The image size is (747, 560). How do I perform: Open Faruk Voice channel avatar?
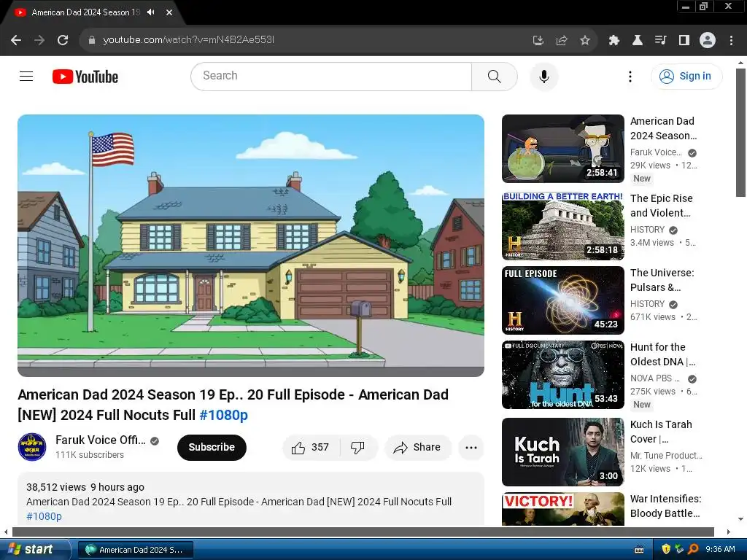tap(32, 447)
